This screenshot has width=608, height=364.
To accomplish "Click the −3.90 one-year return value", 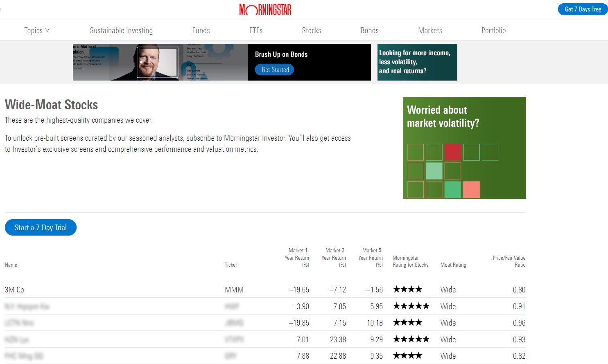I will [x=301, y=306].
